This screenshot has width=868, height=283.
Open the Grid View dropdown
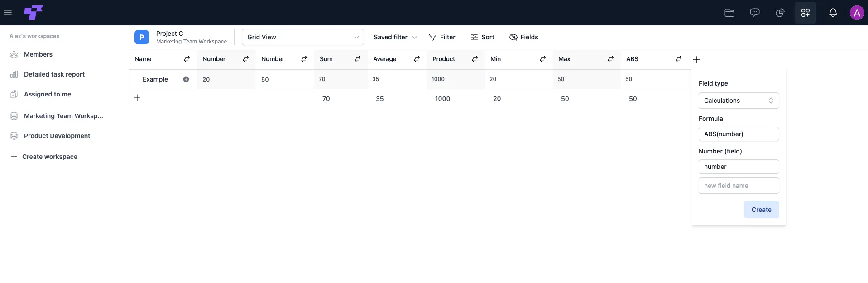click(303, 37)
